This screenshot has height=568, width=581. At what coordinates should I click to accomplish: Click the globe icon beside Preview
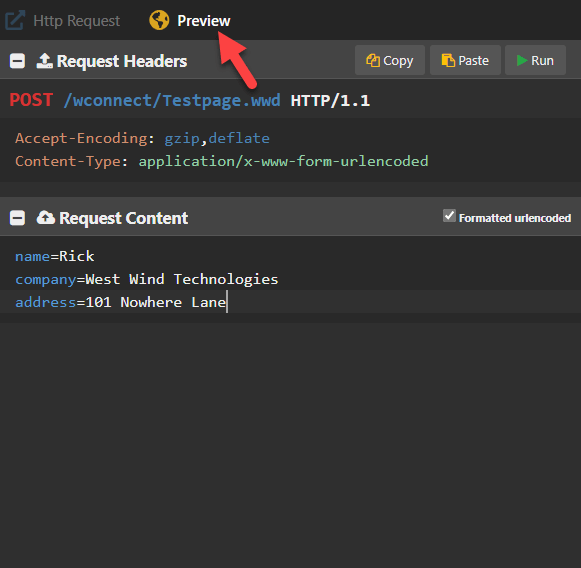159,20
